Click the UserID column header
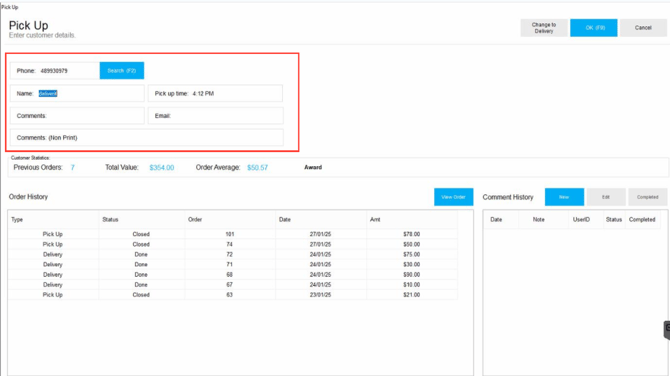Image resolution: width=670 pixels, height=376 pixels. (585, 220)
